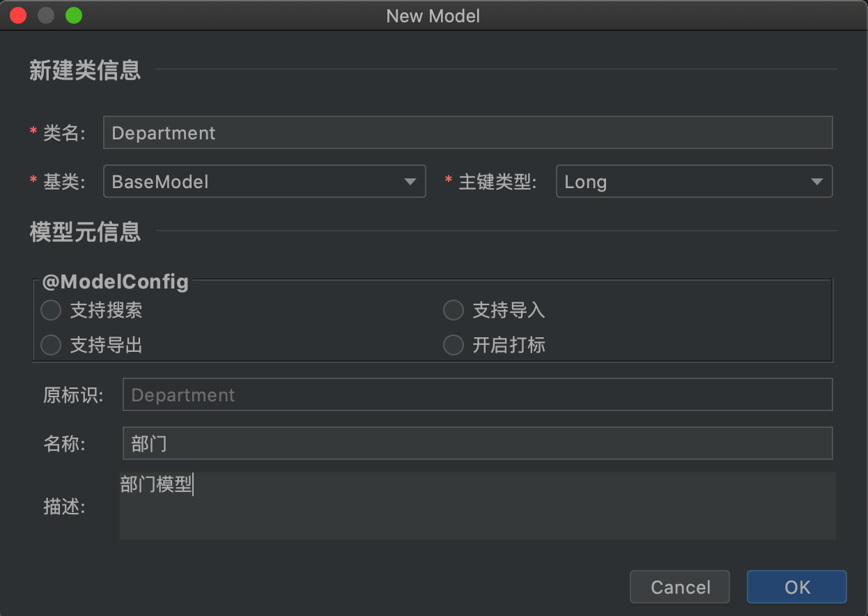Click the 主键类型 field label
The width and height of the screenshot is (868, 616).
pyautogui.click(x=497, y=183)
